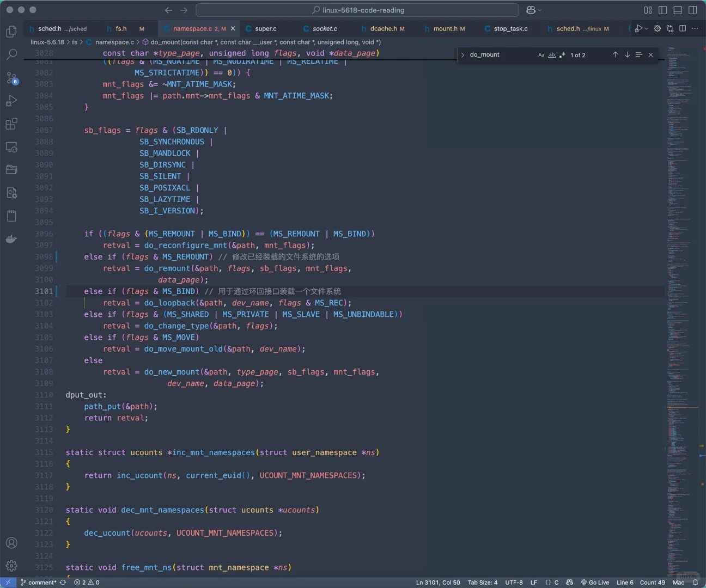
Task: Click the Count 49 status bar item
Action: click(x=653, y=583)
